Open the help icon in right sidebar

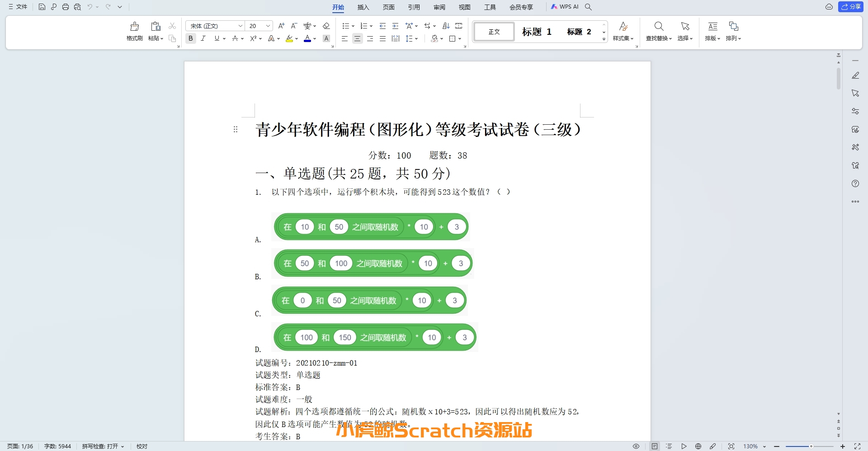(855, 183)
